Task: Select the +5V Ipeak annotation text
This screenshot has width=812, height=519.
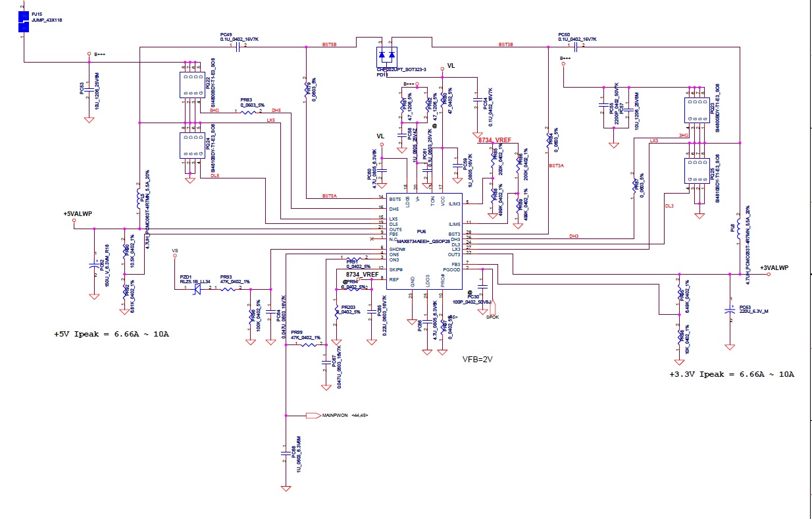Action: point(112,334)
